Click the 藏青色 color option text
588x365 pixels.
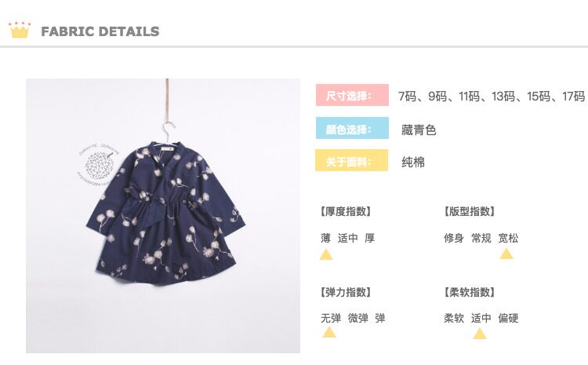tap(419, 130)
